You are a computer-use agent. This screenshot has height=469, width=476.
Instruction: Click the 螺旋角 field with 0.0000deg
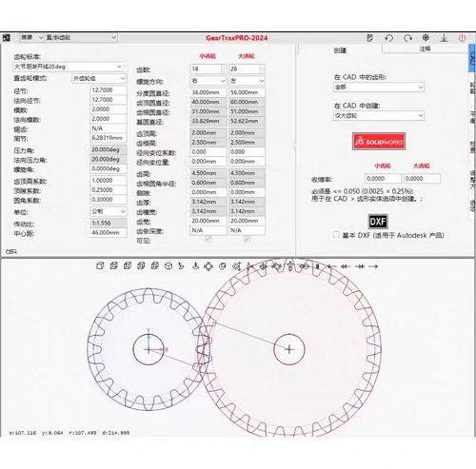(109, 168)
